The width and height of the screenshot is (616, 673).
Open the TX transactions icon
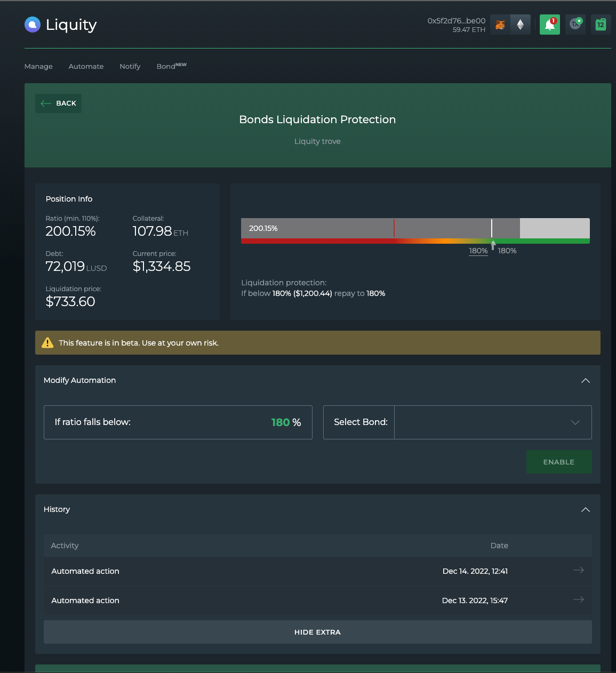pos(575,25)
